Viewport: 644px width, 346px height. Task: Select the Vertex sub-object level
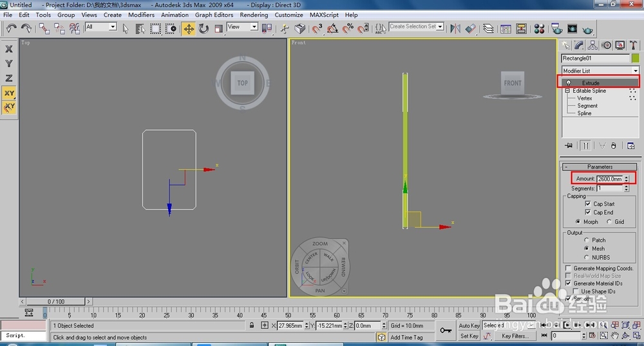click(585, 98)
